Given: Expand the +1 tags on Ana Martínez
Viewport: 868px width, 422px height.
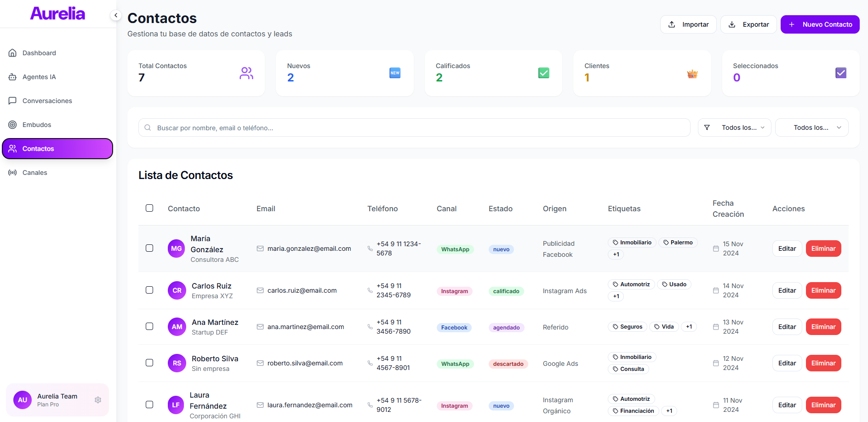Looking at the screenshot, I should (x=689, y=327).
